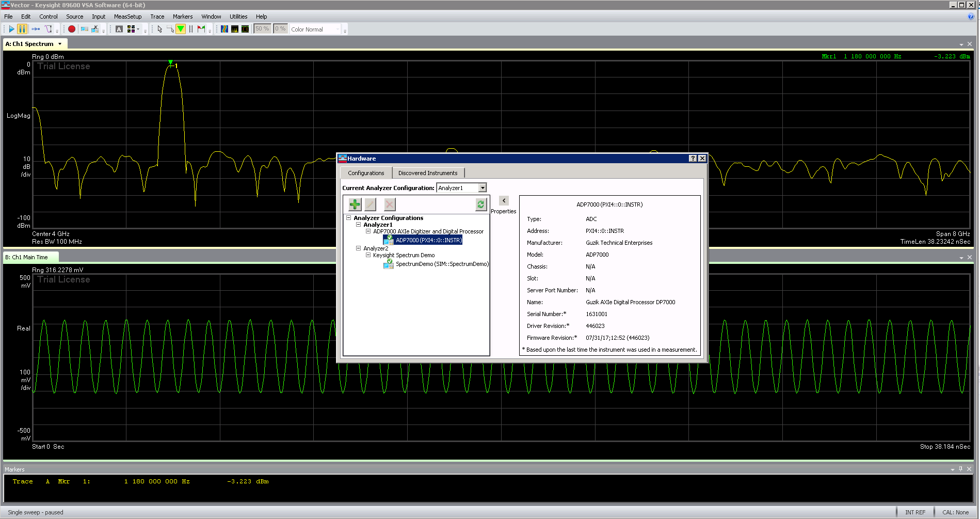Select the box zoom pointer tool

170,29
